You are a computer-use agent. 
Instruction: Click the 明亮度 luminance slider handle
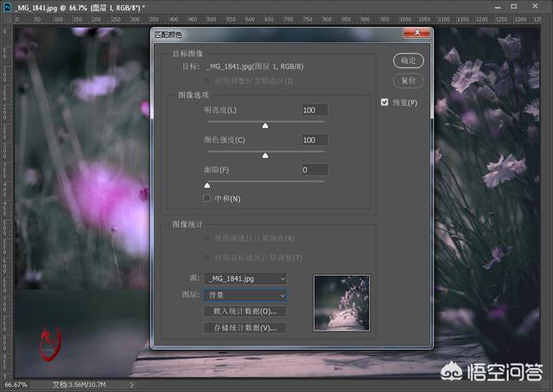[265, 125]
